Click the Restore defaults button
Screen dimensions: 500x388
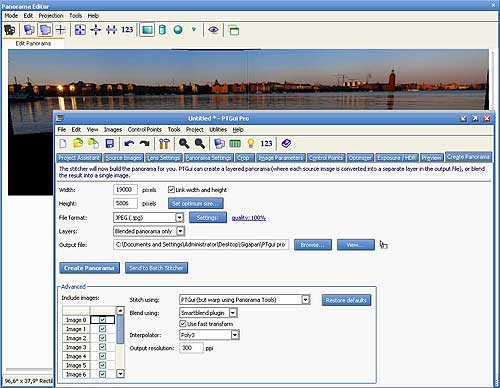point(346,300)
